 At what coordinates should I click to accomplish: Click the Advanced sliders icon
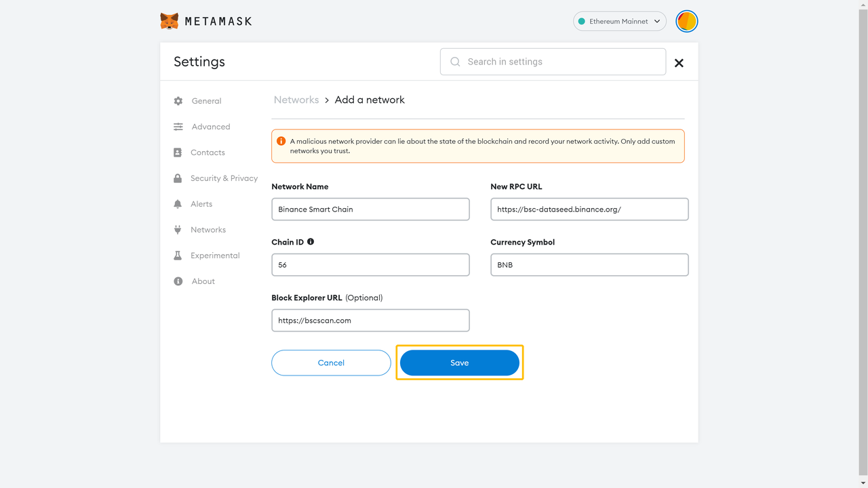[178, 127]
